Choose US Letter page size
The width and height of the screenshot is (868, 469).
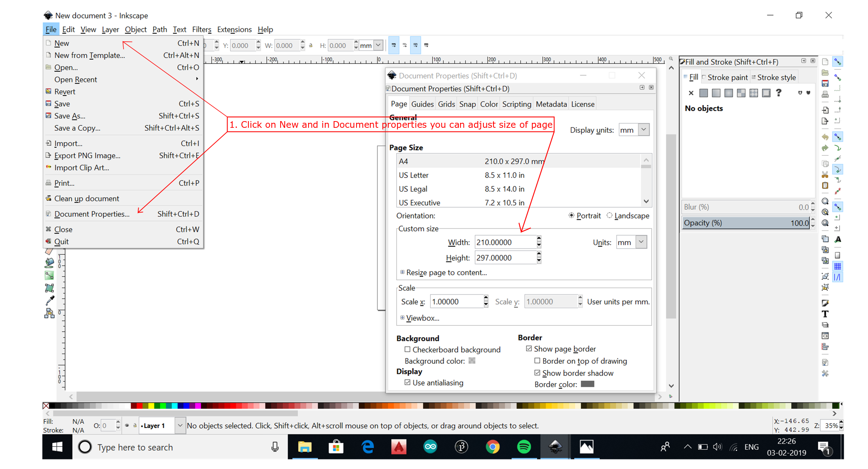click(x=413, y=175)
